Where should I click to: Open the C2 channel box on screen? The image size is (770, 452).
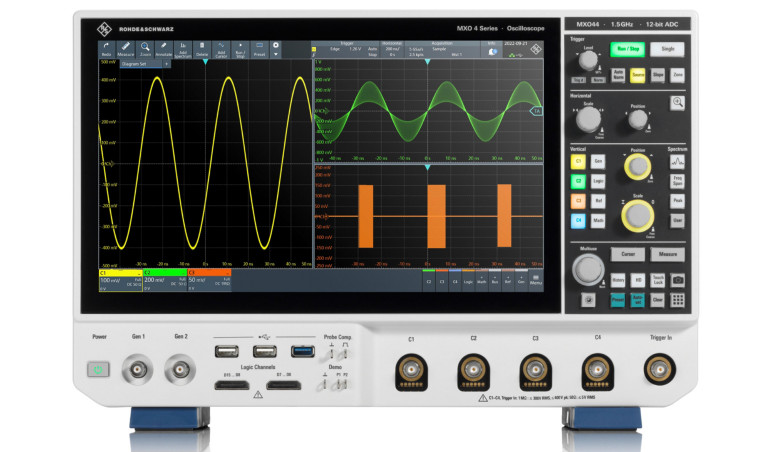point(165,280)
